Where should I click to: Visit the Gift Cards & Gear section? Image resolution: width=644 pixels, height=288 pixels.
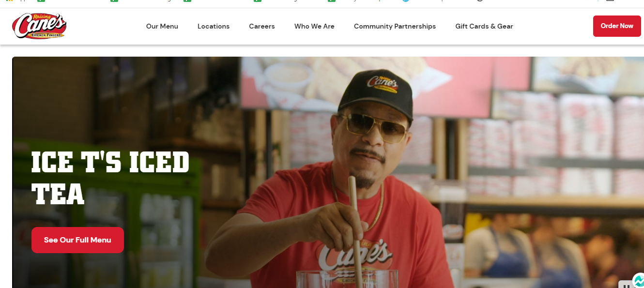coord(484,26)
